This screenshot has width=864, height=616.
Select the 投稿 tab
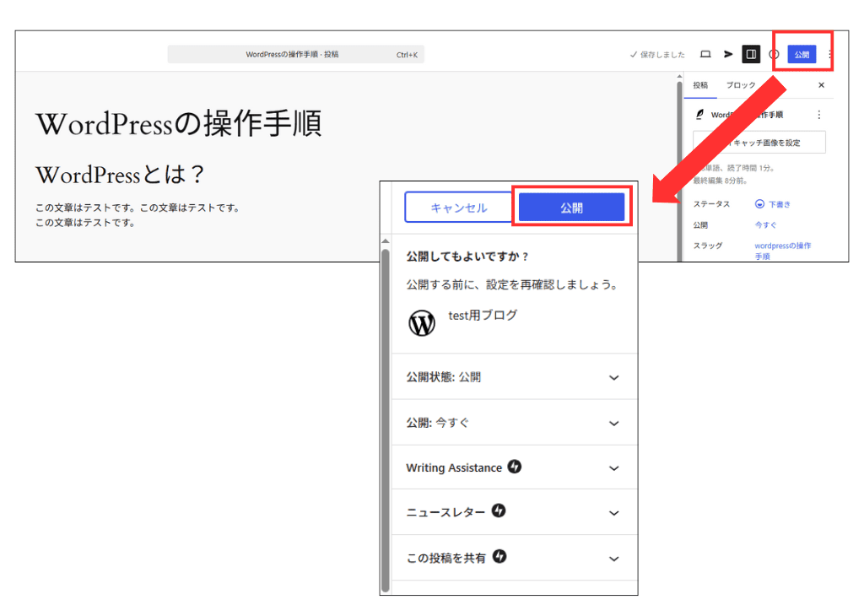coord(701,85)
